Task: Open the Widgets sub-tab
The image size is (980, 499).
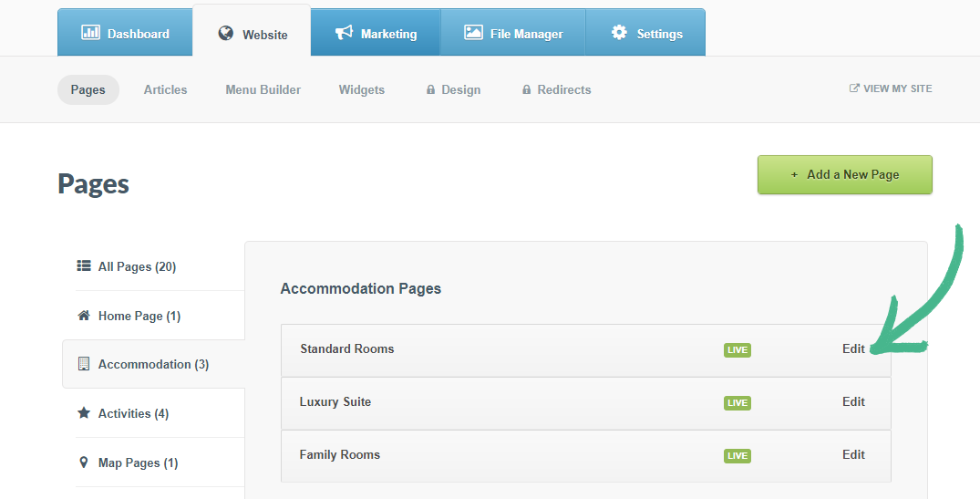Action: click(x=361, y=89)
